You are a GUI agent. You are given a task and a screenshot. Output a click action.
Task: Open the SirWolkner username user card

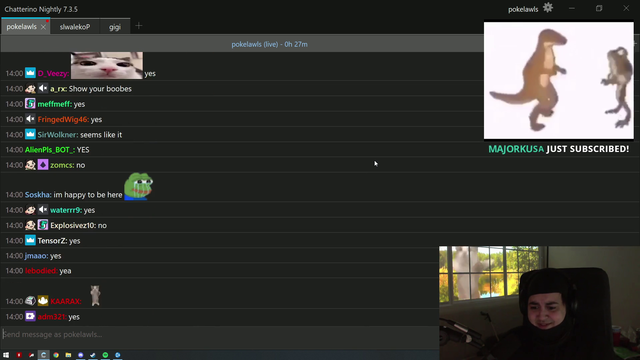click(58, 135)
